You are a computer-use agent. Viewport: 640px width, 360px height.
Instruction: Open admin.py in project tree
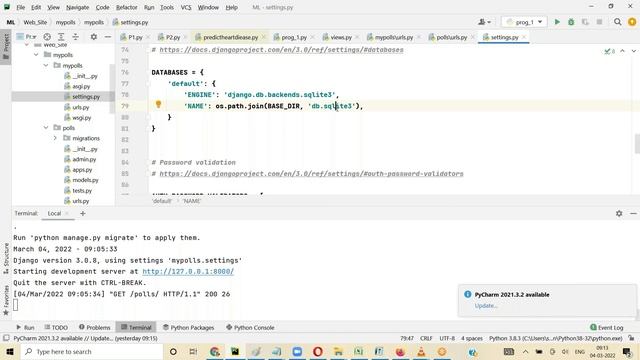click(84, 159)
